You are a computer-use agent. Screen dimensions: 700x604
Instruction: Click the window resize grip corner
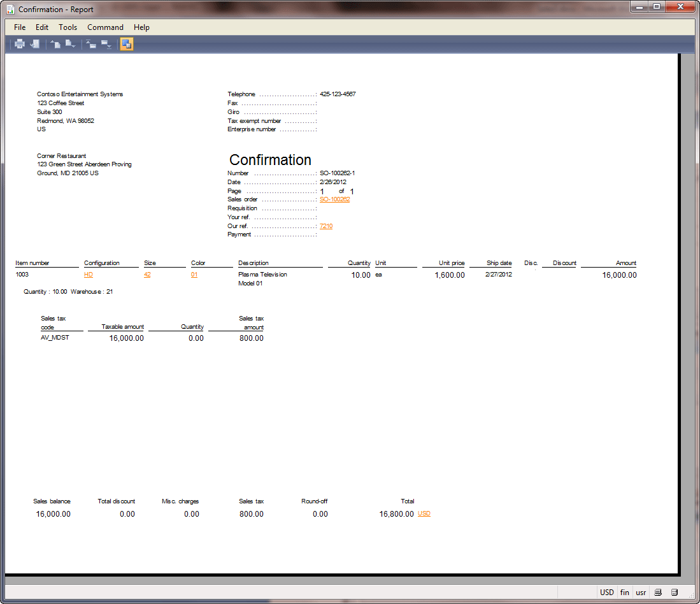[x=691, y=595]
